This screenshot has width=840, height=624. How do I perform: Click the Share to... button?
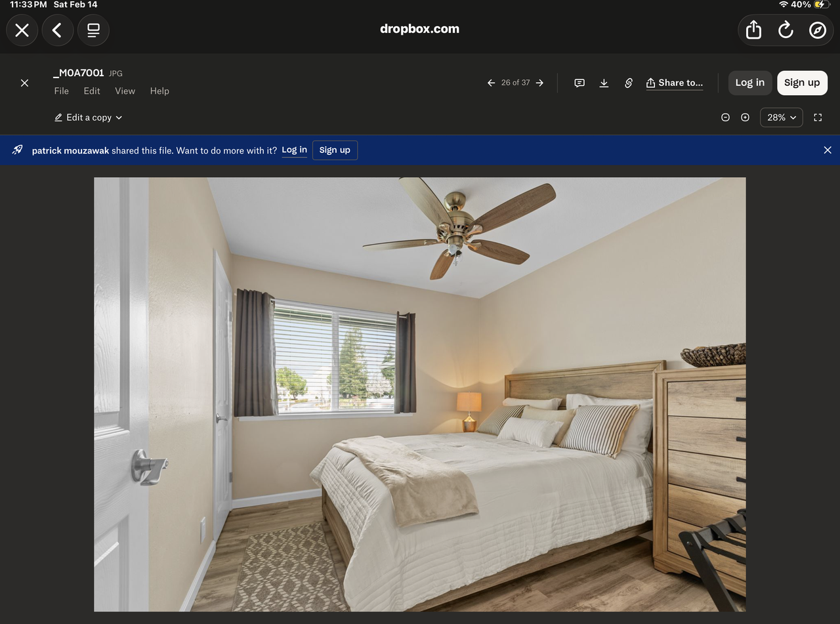click(x=675, y=83)
